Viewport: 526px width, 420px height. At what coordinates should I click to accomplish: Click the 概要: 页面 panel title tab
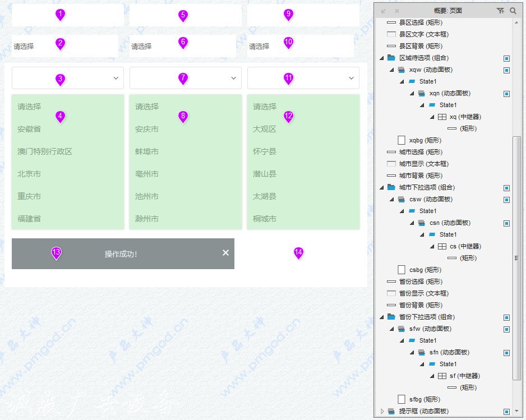[x=449, y=11]
